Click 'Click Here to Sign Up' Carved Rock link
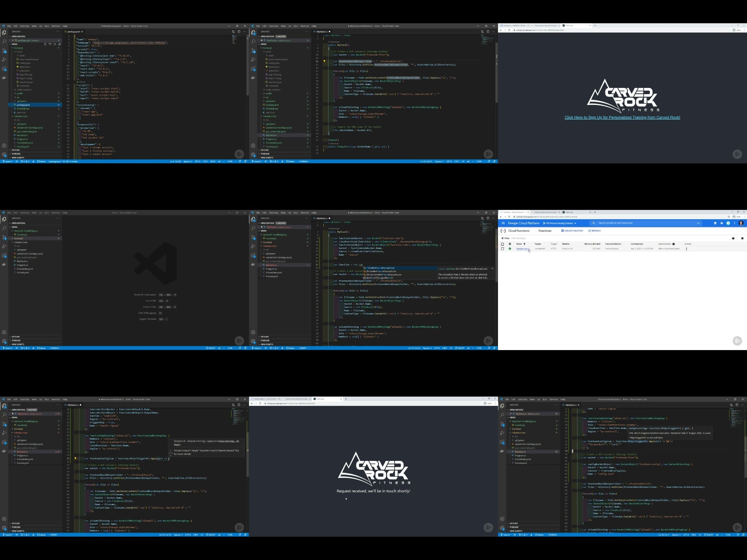Viewport: 747px width, 560px height. (622, 117)
